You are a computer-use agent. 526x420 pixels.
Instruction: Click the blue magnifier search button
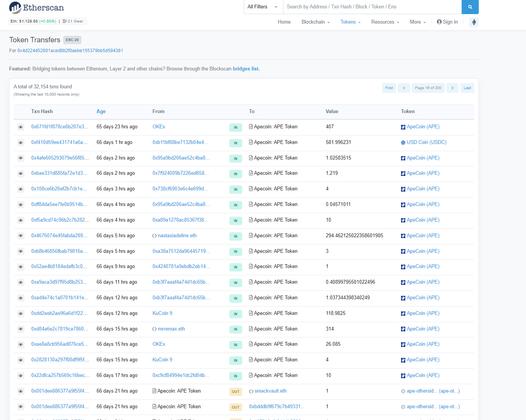click(470, 7)
